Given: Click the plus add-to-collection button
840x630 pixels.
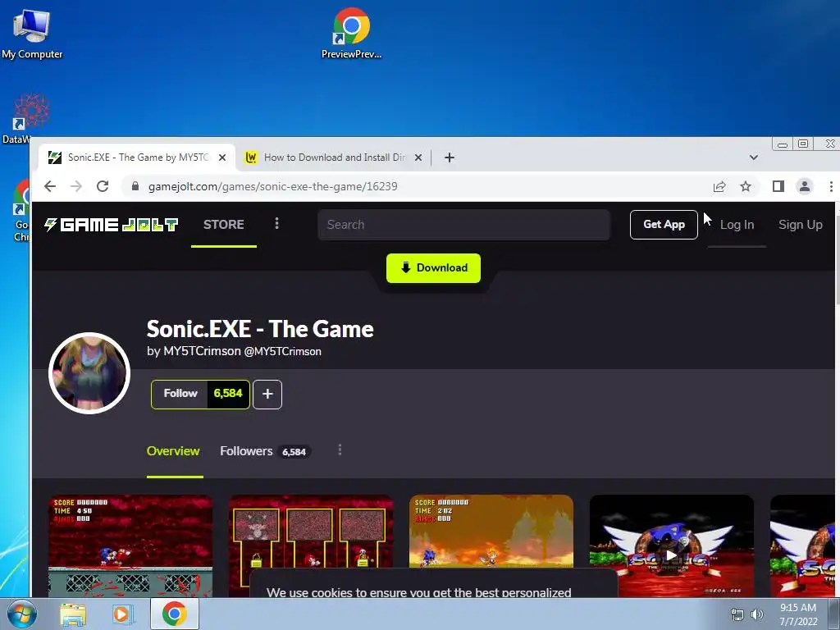Looking at the screenshot, I should pos(267,395).
